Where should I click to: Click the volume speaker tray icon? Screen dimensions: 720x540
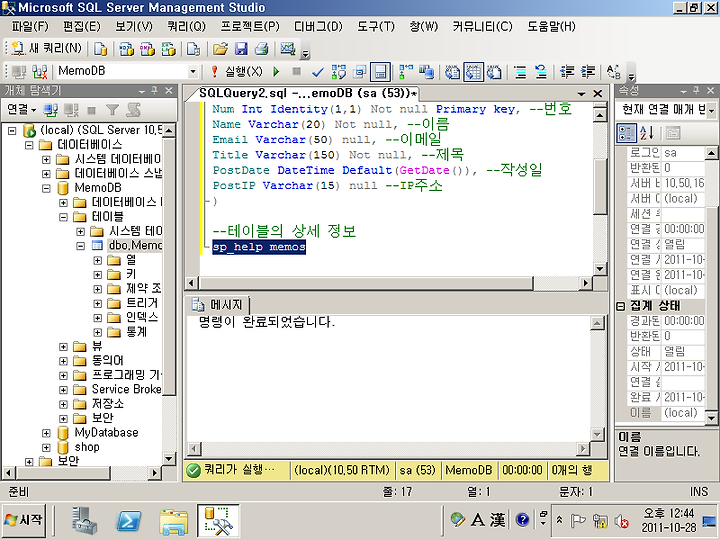tap(622, 521)
